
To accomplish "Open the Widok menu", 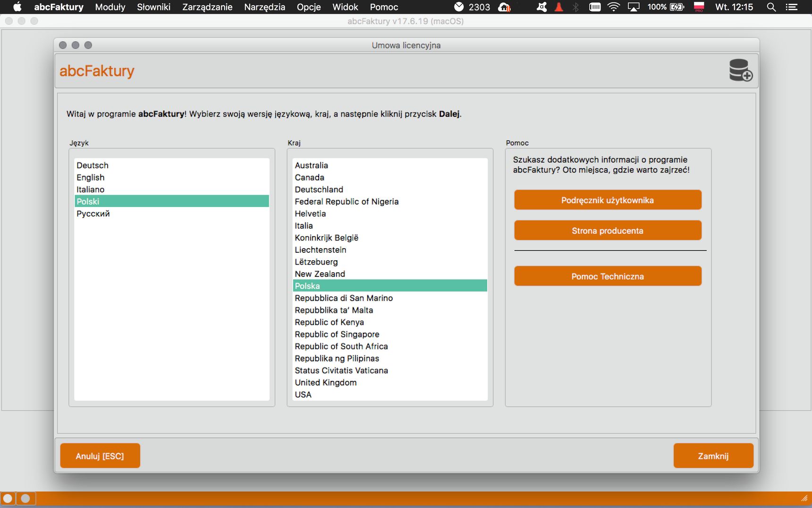I will point(345,7).
